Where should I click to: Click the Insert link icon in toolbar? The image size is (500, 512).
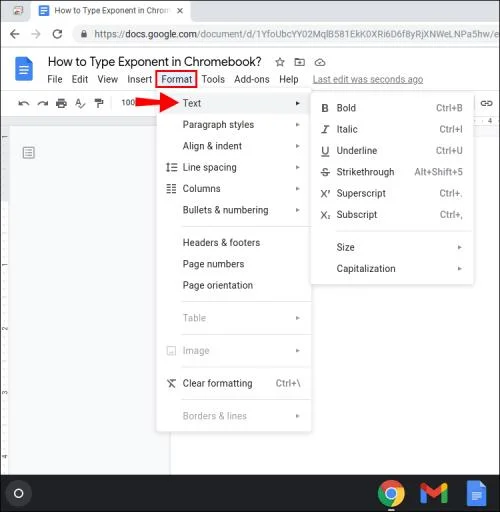click(486, 103)
